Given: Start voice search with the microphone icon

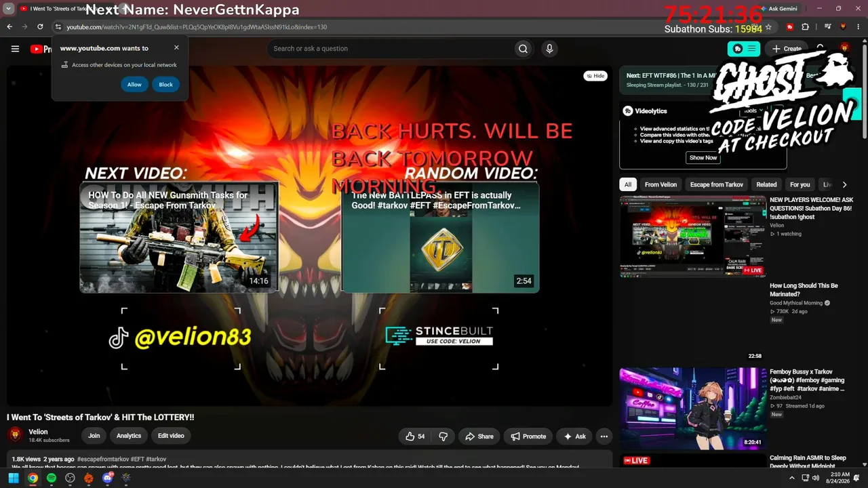Looking at the screenshot, I should pos(549,49).
